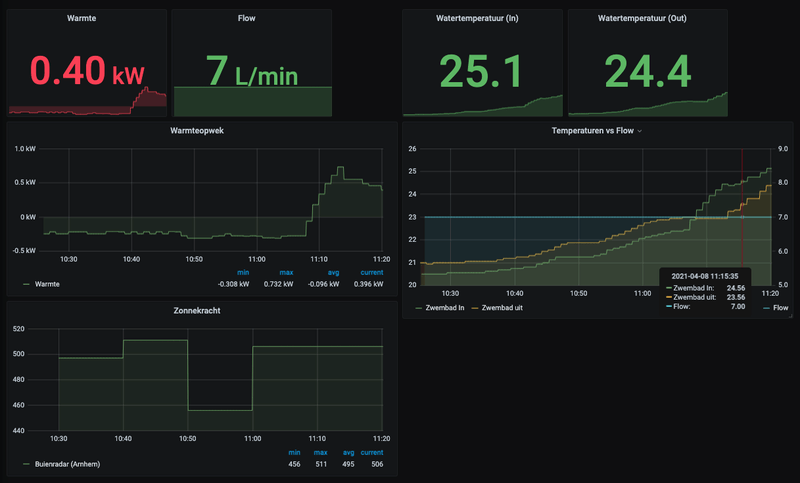Open the Watertemperatuur (In) panel title
The image size is (800, 483).
click(x=477, y=18)
